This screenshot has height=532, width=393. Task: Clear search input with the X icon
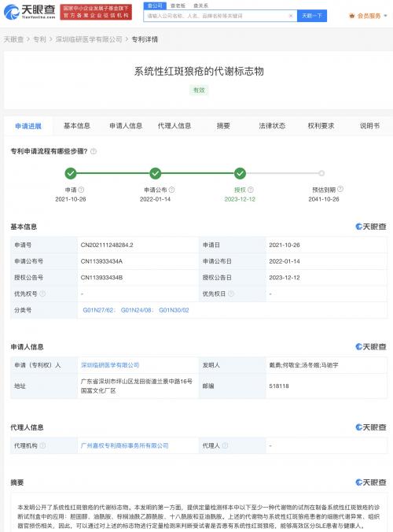click(291, 16)
